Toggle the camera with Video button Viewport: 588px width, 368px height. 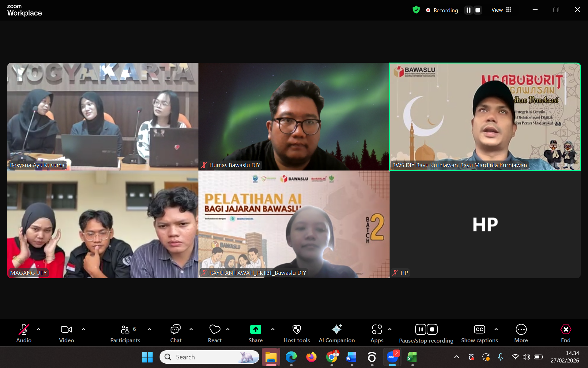(66, 333)
